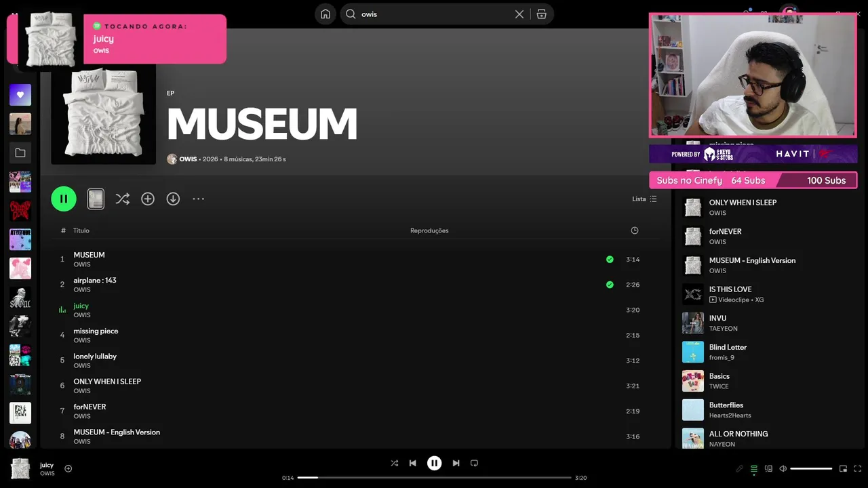This screenshot has height=488, width=868.
Task: Play Butterflies by Hearts2Hearts from queue
Action: [x=769, y=410]
